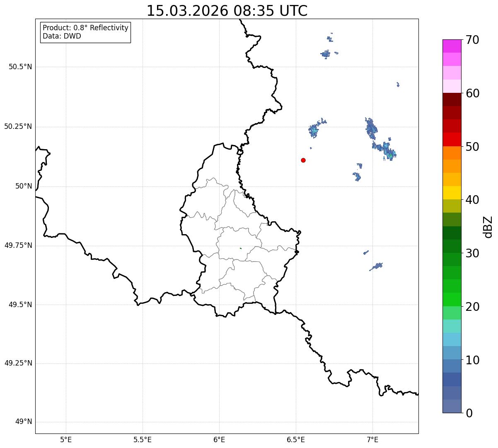The height and width of the screenshot is (448, 498).
Task: Click the echo patch near 49.7°N east of Luxembourg
Action: [x=376, y=266]
